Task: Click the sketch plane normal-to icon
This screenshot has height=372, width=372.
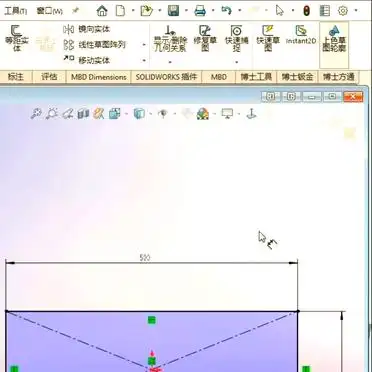Action: point(251,114)
